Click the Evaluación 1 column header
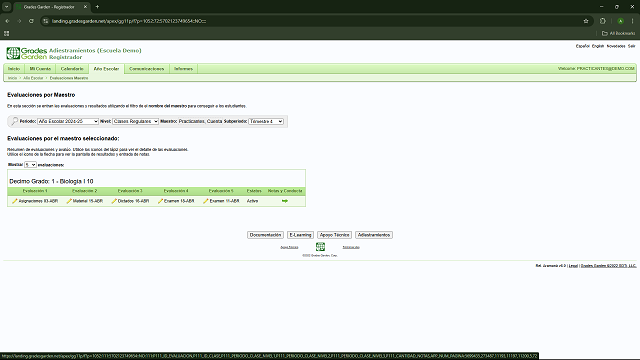 [x=35, y=191]
